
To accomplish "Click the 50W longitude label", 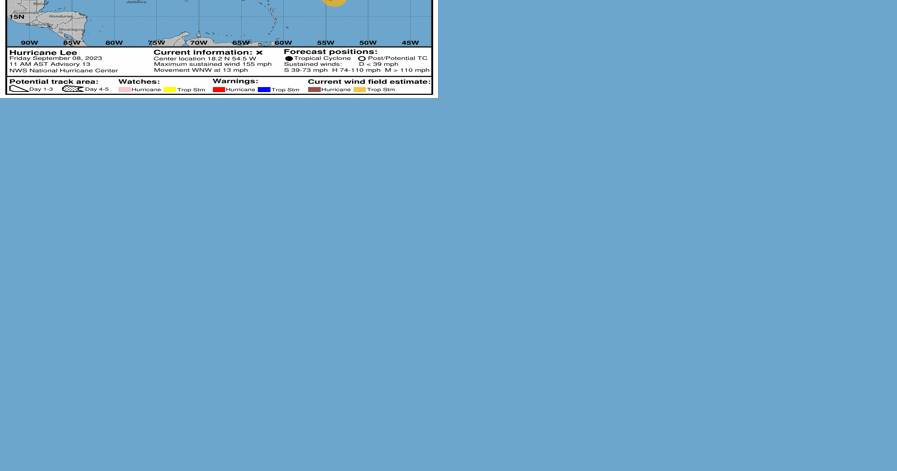I will click(368, 43).
